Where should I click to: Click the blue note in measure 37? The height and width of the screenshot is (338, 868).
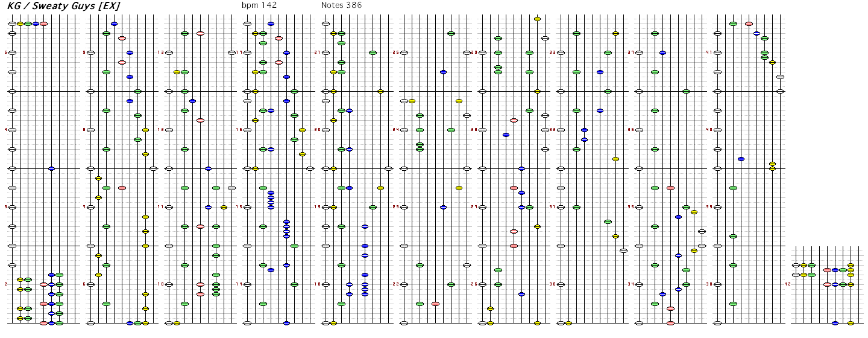(662, 53)
